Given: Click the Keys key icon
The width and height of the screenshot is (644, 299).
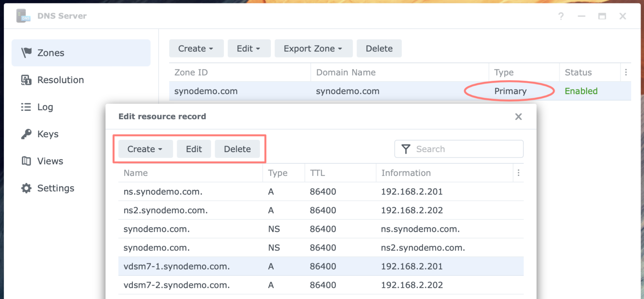Looking at the screenshot, I should (26, 134).
